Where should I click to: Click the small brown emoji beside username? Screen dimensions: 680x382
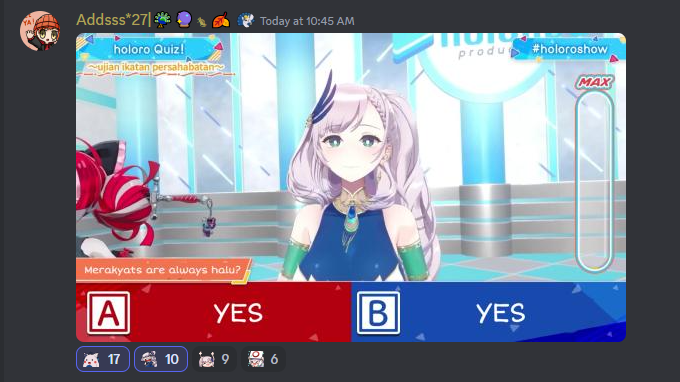click(202, 22)
